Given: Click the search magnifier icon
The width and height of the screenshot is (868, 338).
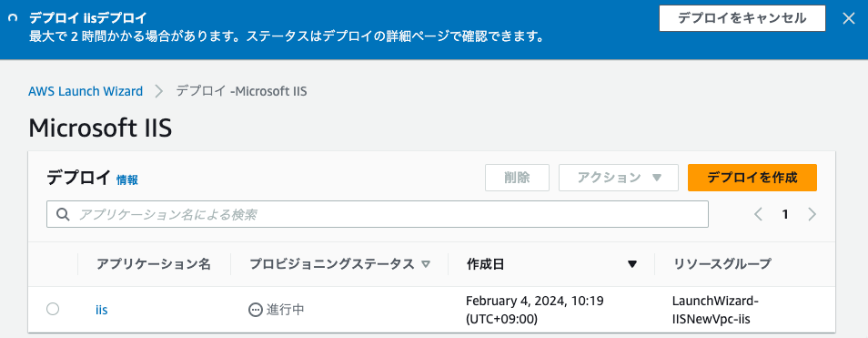Looking at the screenshot, I should tap(63, 214).
